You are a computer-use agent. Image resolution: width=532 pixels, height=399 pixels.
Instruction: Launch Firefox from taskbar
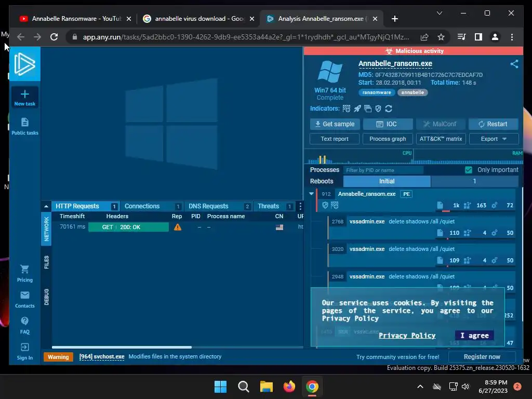tap(289, 387)
